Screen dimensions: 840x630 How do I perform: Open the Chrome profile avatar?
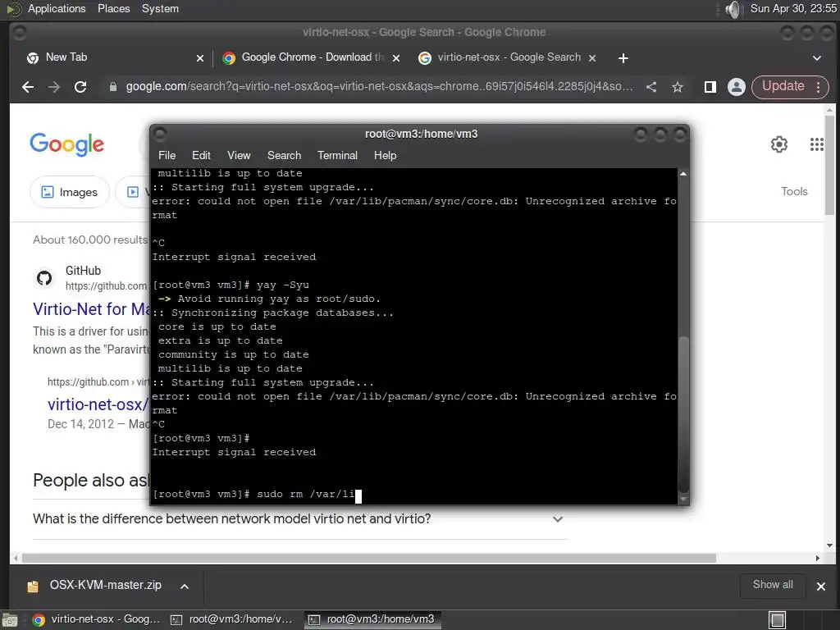[x=736, y=87]
